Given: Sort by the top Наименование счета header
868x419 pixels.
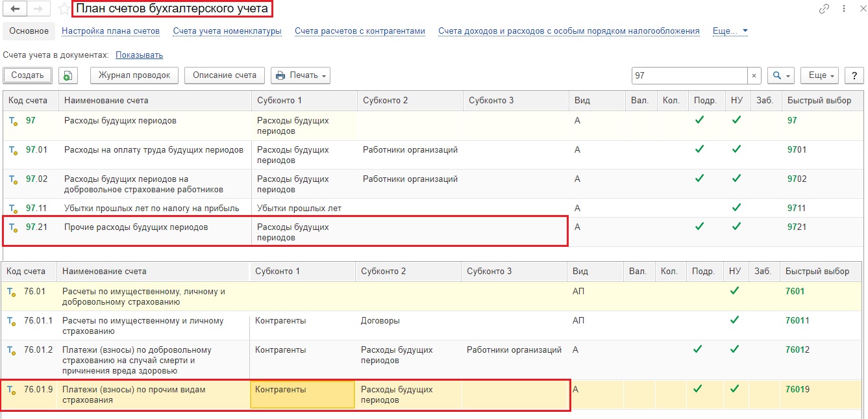Looking at the screenshot, I should click(x=155, y=101).
